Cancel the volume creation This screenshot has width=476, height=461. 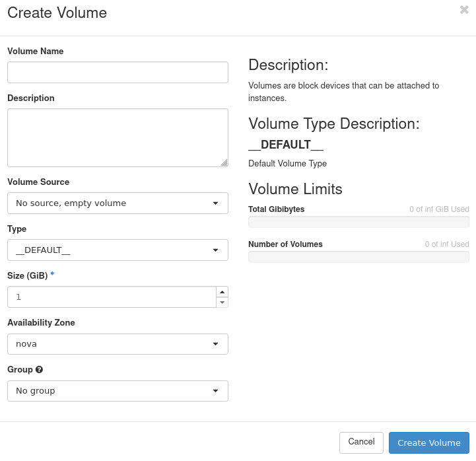point(361,443)
